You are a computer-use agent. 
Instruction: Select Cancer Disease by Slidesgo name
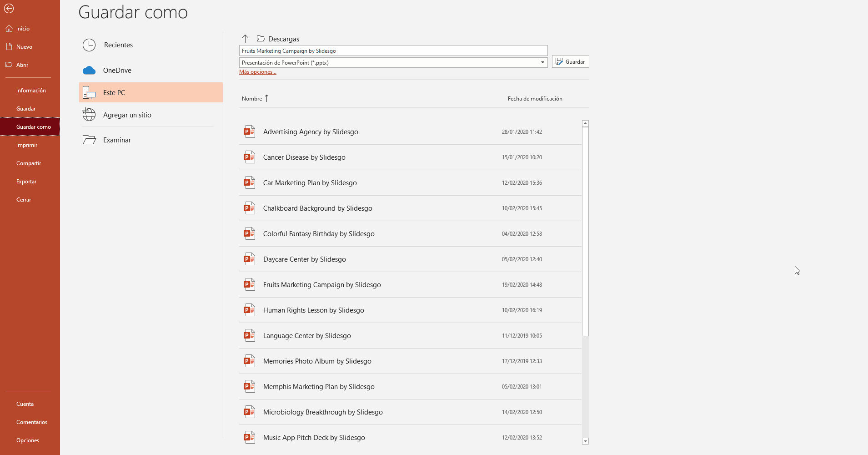304,157
